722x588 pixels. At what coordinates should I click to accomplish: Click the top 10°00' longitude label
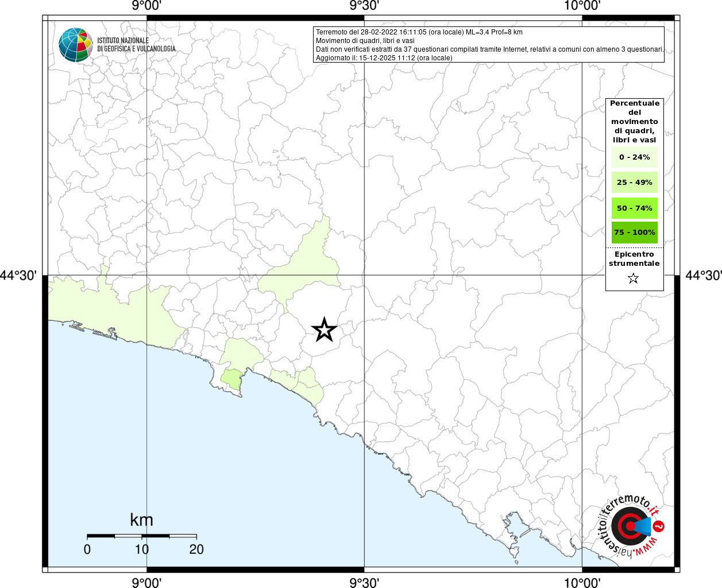582,6
